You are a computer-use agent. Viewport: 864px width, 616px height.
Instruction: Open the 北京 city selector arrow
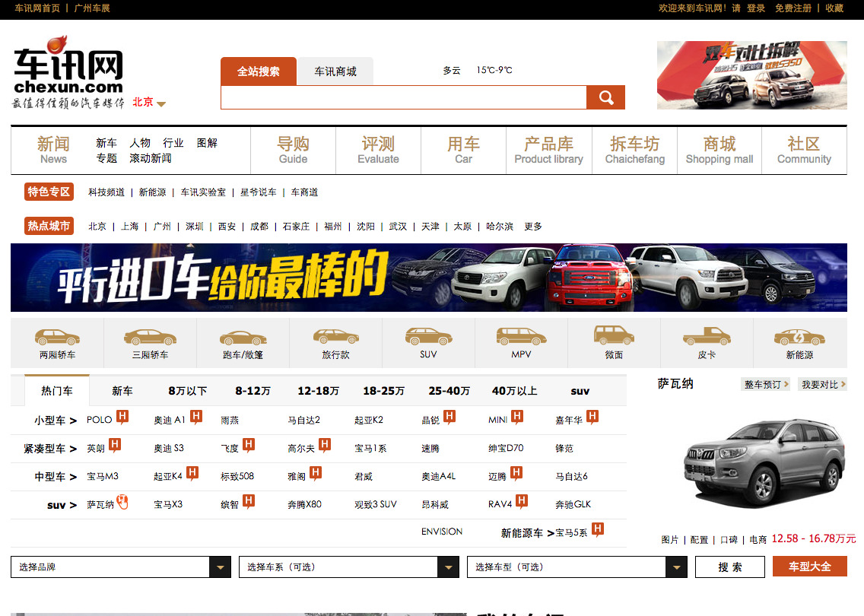[161, 103]
